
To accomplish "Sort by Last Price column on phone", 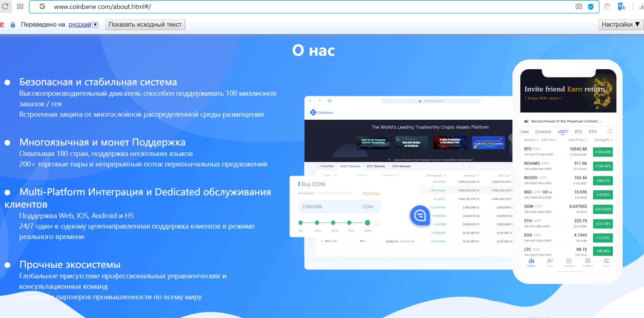I will tap(577, 140).
